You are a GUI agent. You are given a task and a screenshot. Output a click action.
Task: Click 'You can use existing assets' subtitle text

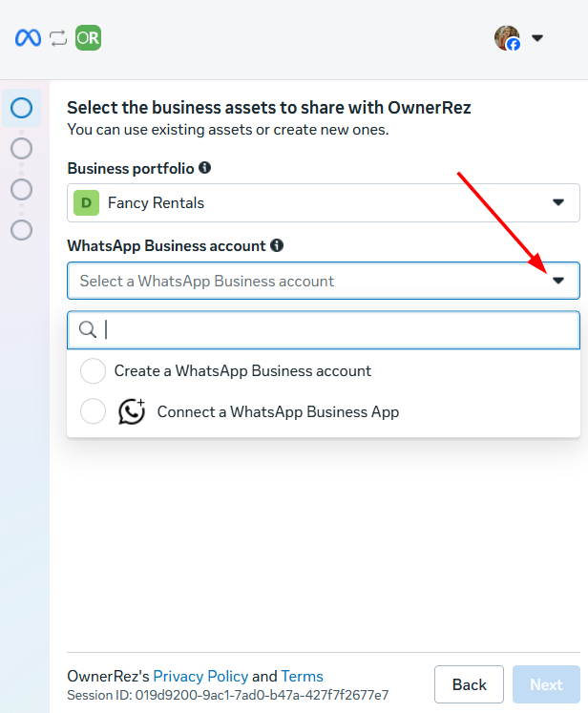[228, 130]
